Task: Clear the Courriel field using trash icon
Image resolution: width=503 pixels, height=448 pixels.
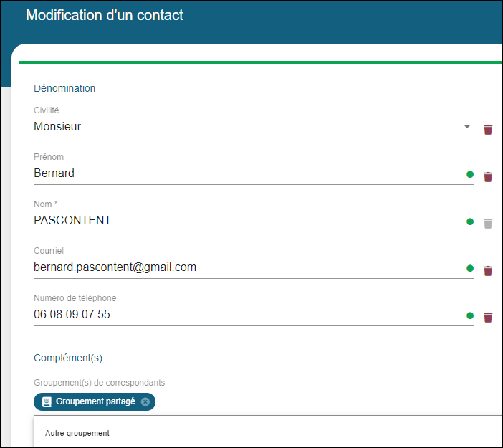Action: pyautogui.click(x=488, y=270)
